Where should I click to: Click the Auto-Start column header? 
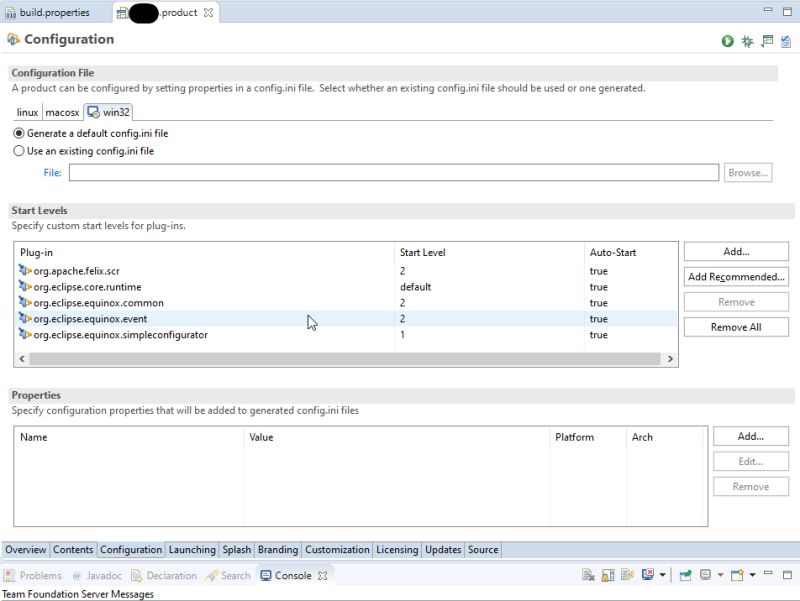point(631,252)
